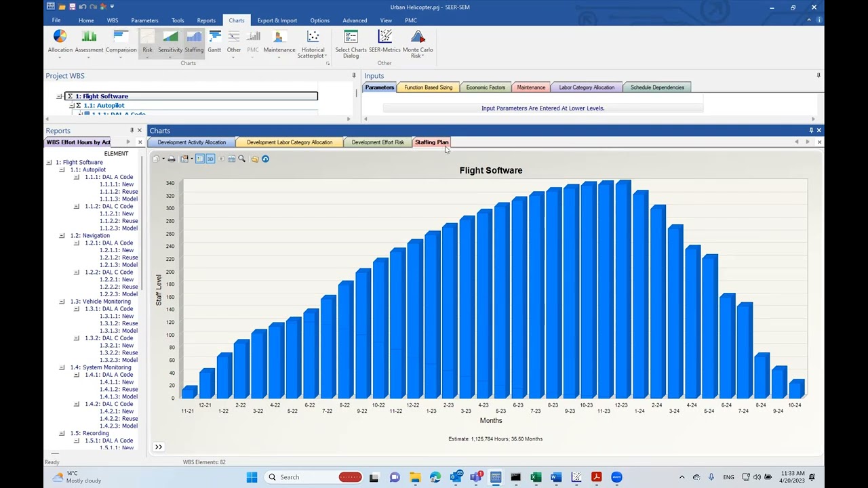Image resolution: width=868 pixels, height=488 pixels.
Task: Open the Maintenance chart
Action: 279,42
